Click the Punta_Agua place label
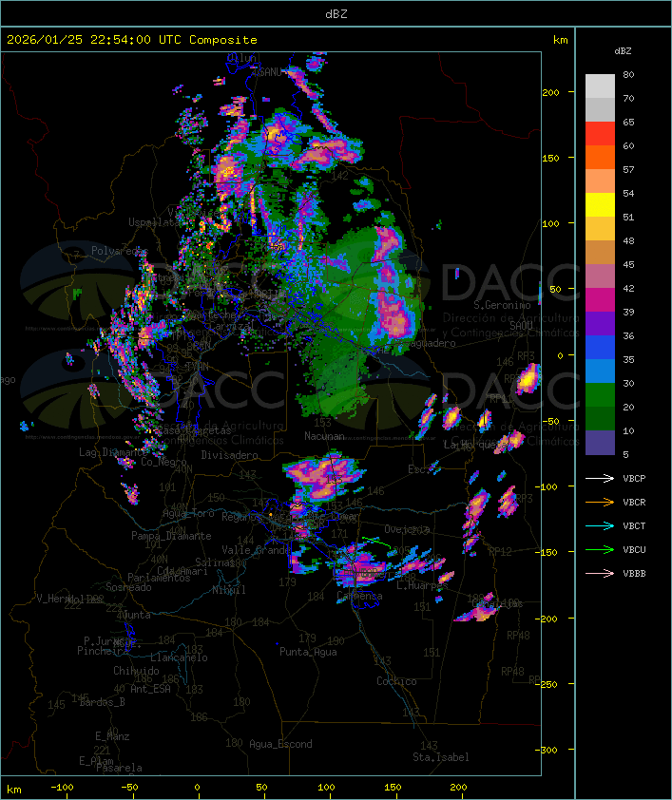The width and height of the screenshot is (672, 800). click(x=308, y=652)
